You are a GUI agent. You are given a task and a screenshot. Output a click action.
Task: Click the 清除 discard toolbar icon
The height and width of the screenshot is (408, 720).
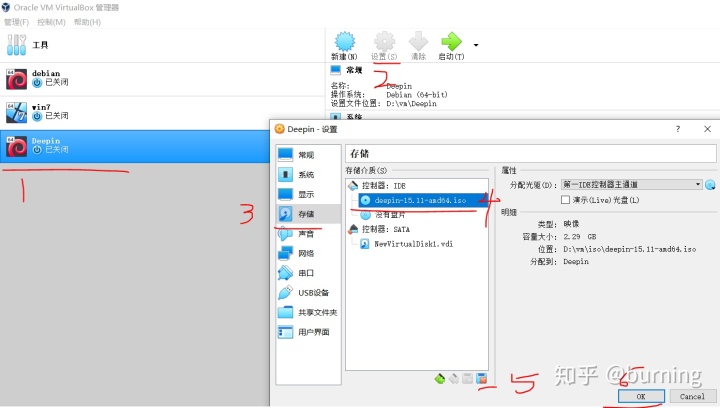418,46
